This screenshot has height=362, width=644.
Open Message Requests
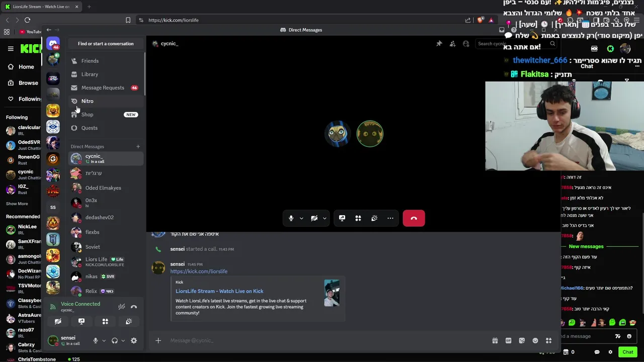106,87
